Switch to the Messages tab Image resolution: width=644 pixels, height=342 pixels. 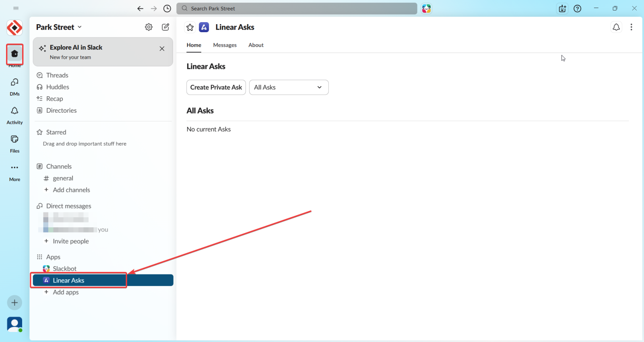click(x=225, y=45)
